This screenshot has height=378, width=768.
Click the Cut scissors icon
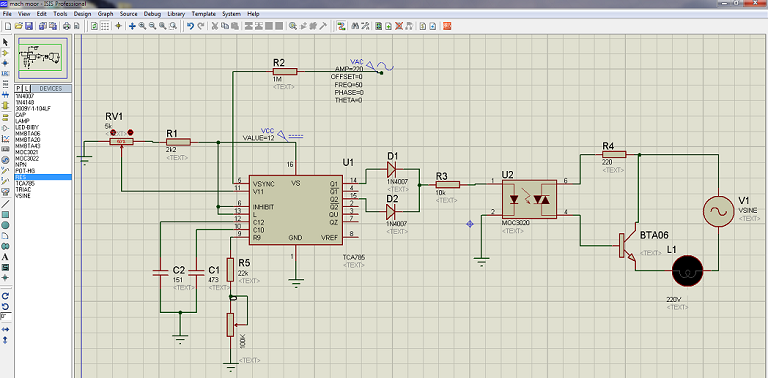pos(215,26)
